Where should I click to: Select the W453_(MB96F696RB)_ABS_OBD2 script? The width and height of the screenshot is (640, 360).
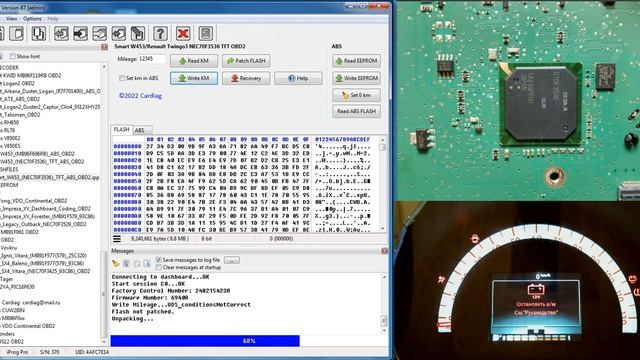(x=38, y=154)
